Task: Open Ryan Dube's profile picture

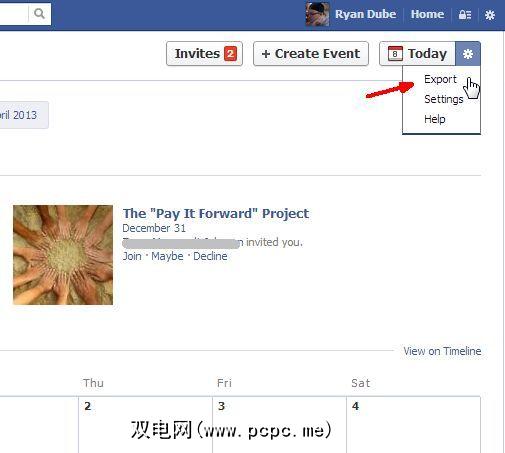Action: click(x=318, y=14)
